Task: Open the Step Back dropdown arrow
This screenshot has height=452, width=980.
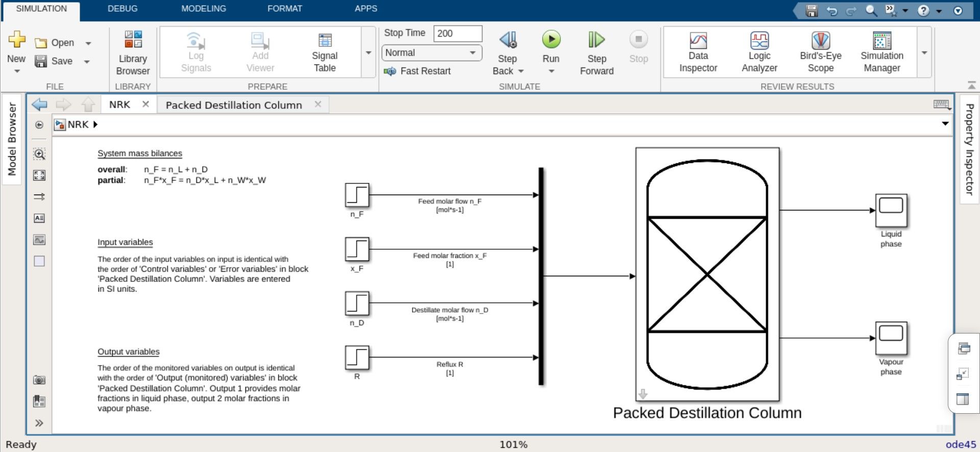Action: (x=521, y=72)
